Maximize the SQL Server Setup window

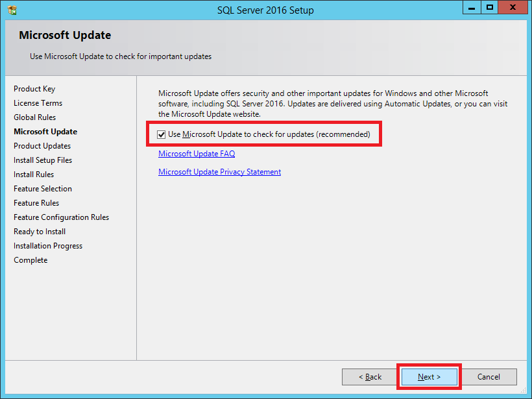tap(490, 8)
